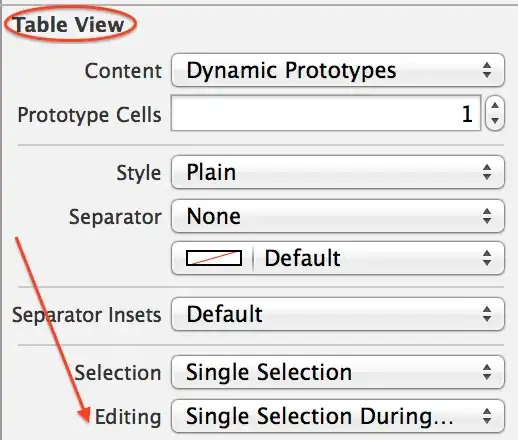Decrement Prototype Cells with stepper down arrow
This screenshot has height=440, width=518.
[495, 121]
